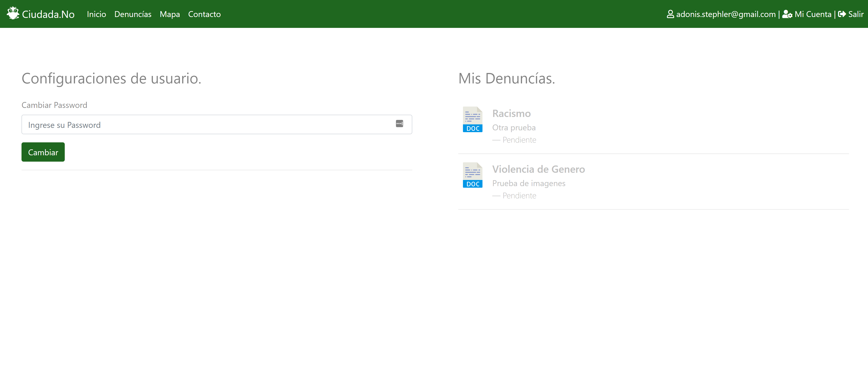Click the Otra prueba description text
This screenshot has width=868, height=367.
pyautogui.click(x=513, y=127)
